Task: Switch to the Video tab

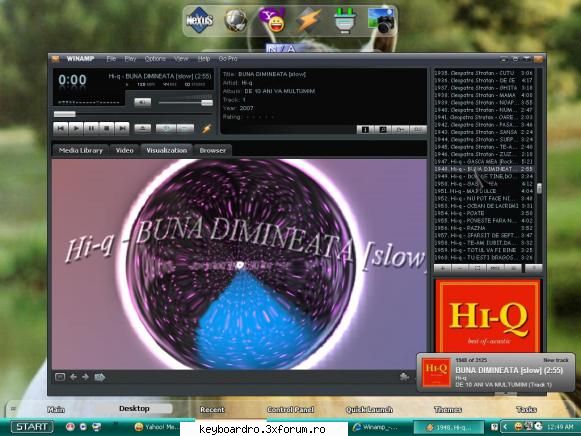Action: 124,150
